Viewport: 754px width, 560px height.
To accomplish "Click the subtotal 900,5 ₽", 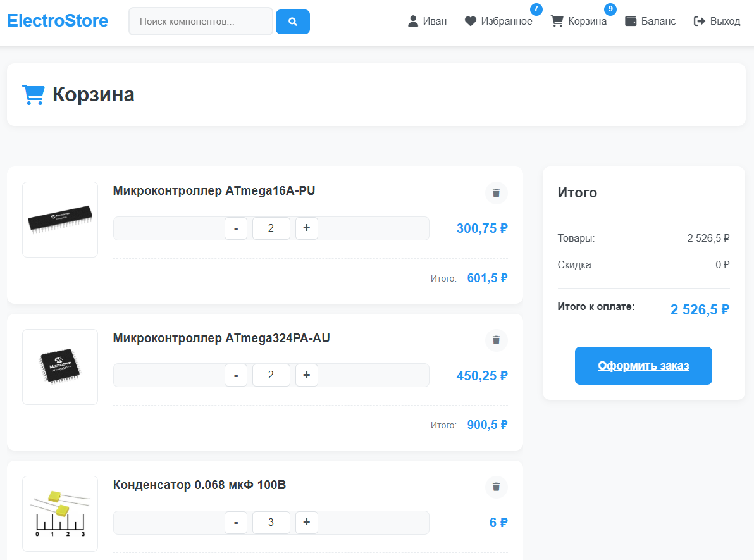I will (x=487, y=425).
